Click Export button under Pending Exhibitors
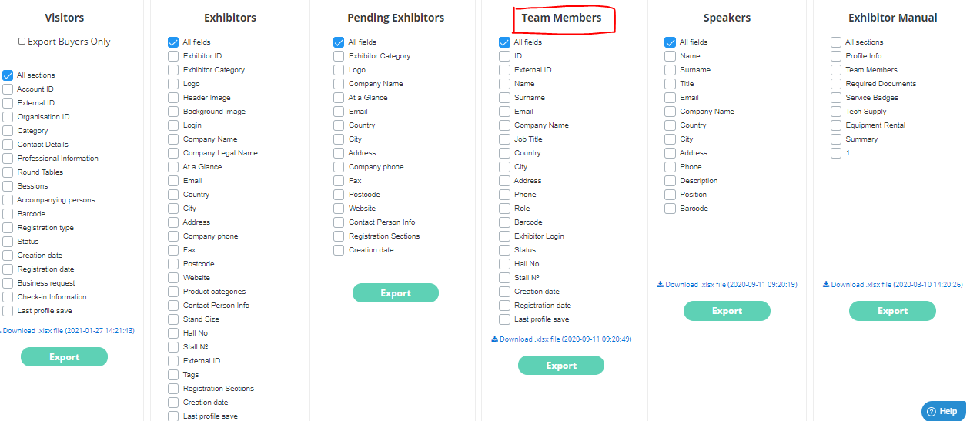This screenshot has height=421, width=980. coord(396,293)
